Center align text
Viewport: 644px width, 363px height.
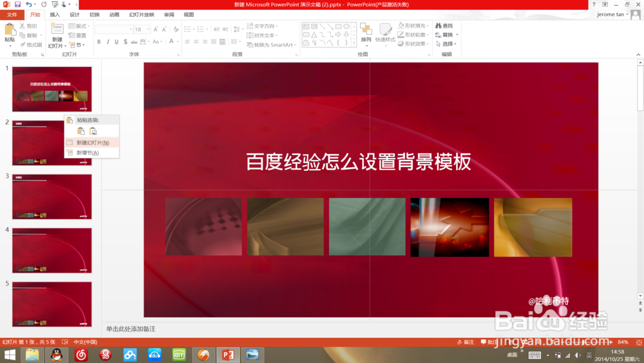point(196,41)
